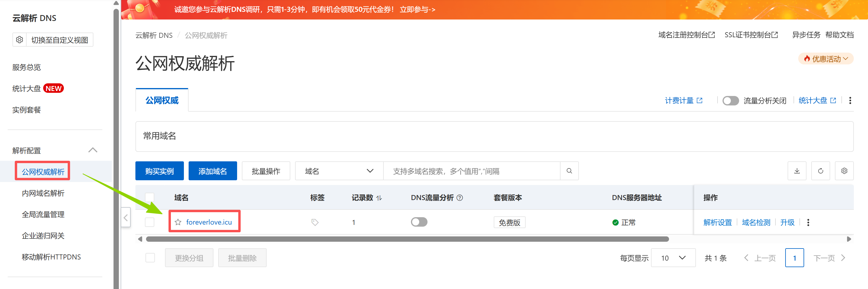This screenshot has height=289, width=868.
Task: Click the domain search input field
Action: tap(472, 171)
